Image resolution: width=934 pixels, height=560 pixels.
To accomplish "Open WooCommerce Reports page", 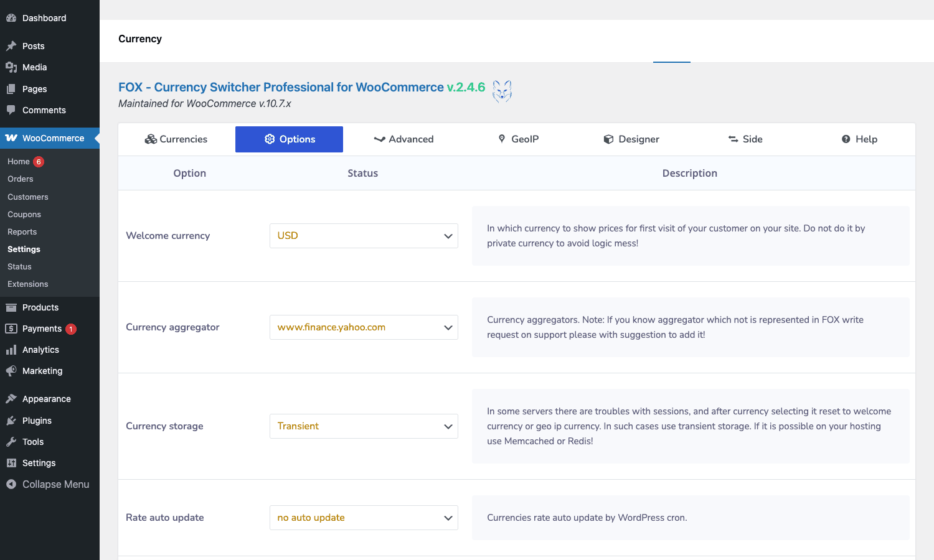I will pos(22,232).
